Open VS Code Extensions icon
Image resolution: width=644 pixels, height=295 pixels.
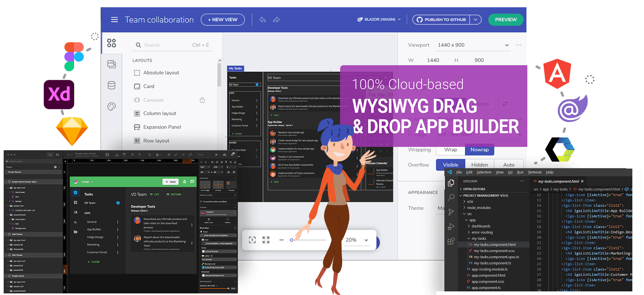[x=451, y=241]
